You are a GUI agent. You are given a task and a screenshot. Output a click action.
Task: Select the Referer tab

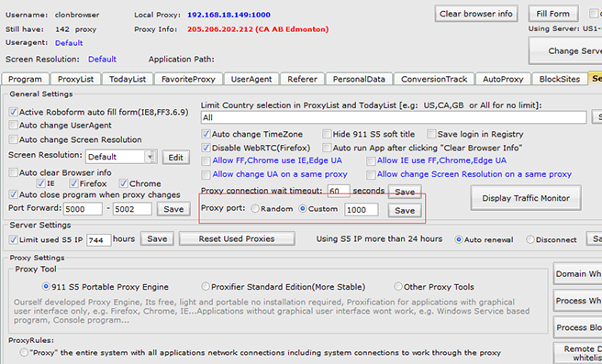pyautogui.click(x=302, y=79)
